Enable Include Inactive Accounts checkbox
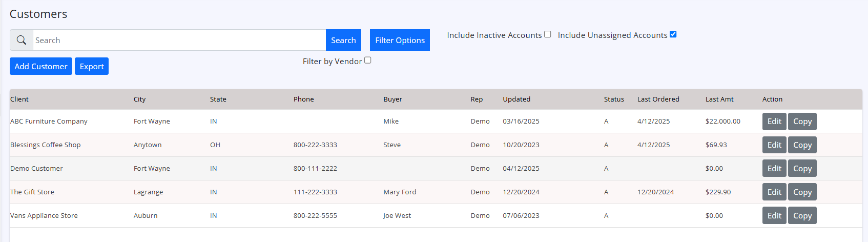Viewport: 868px width, 242px height. (547, 34)
